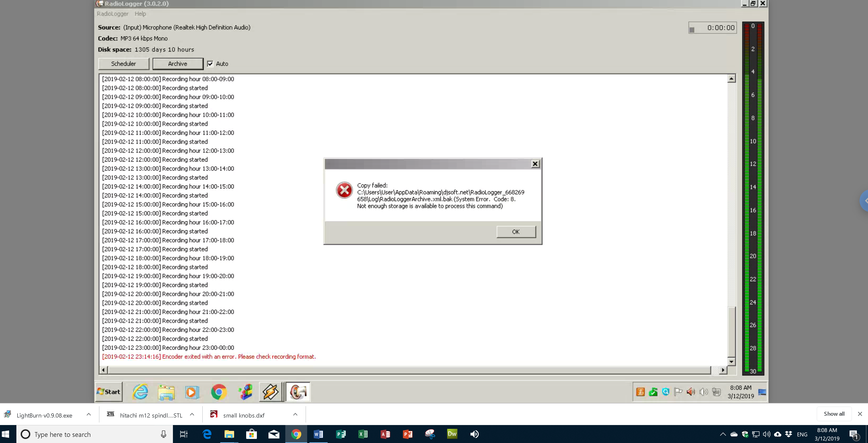
Task: Select the log line Recording hour 08:00-09:00
Action: point(168,79)
